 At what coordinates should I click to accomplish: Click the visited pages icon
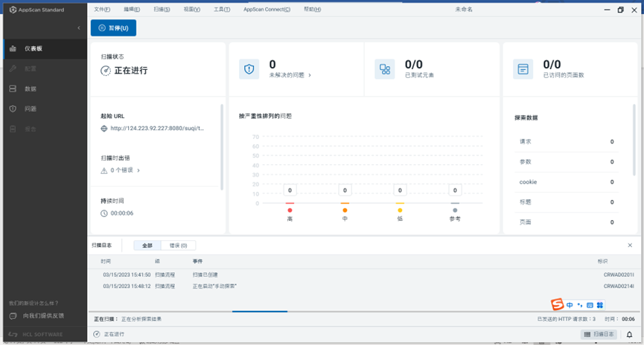pyautogui.click(x=523, y=69)
